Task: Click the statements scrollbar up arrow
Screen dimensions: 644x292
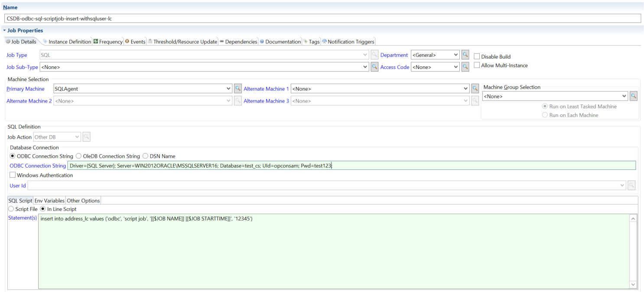Action: [x=633, y=219]
